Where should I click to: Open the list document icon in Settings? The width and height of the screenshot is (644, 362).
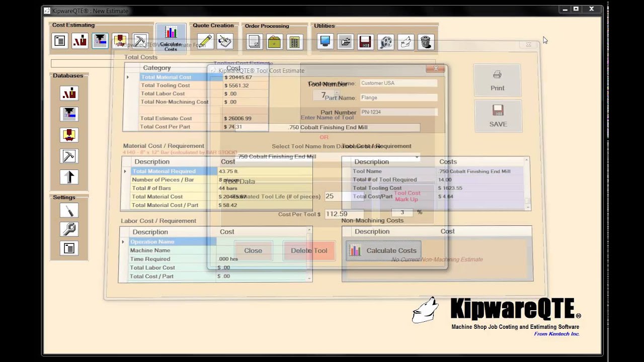(69, 248)
